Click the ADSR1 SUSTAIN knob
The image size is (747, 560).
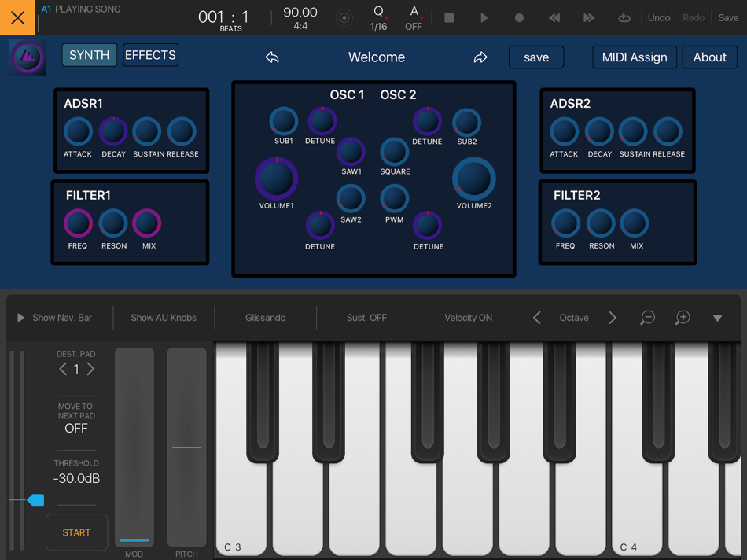[147, 131]
